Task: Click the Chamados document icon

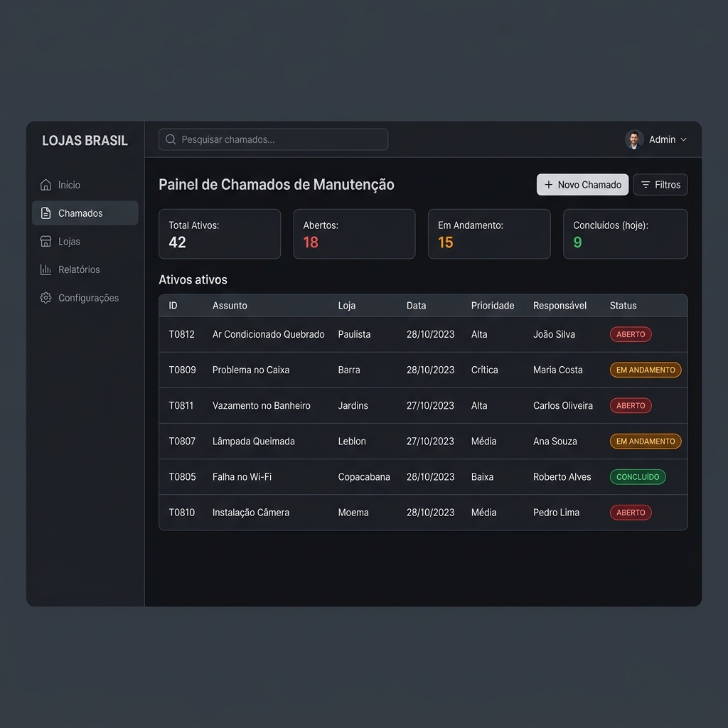Action: pos(45,213)
